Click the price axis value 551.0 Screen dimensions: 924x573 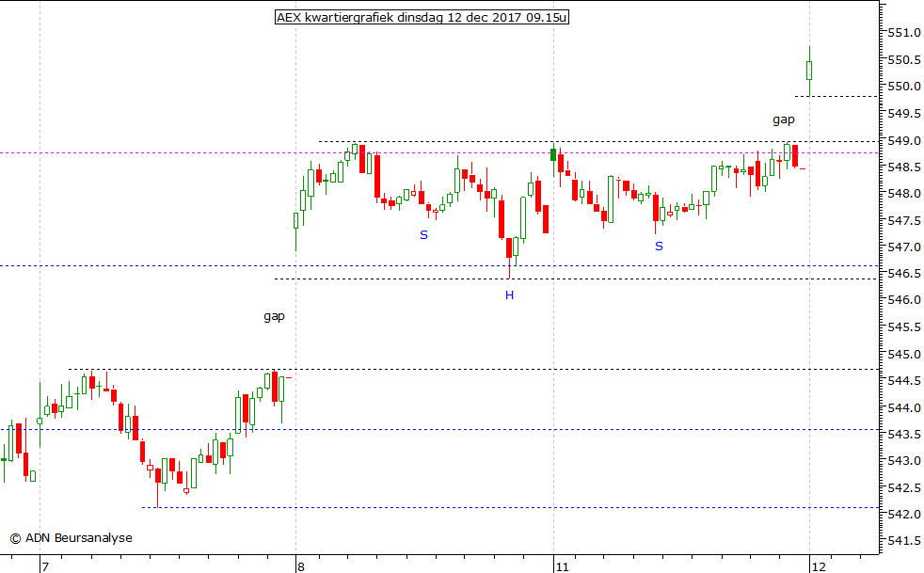904,32
